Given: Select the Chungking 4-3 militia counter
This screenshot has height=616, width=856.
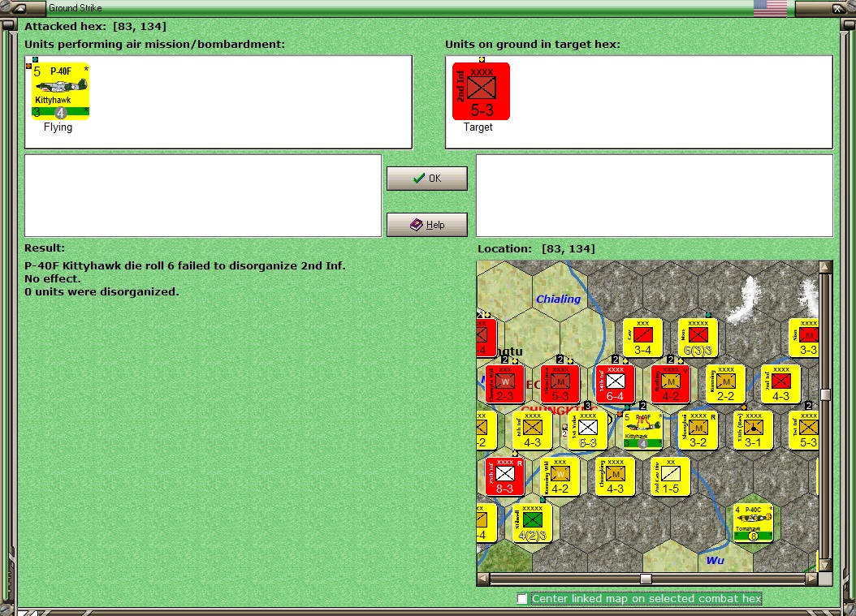Looking at the screenshot, I should click(616, 477).
